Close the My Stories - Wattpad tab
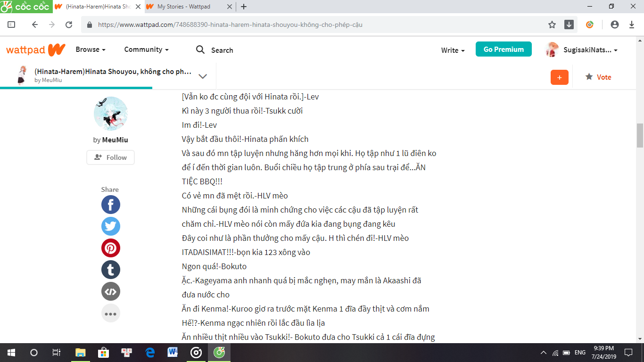Image resolution: width=644 pixels, height=362 pixels. click(230, 7)
